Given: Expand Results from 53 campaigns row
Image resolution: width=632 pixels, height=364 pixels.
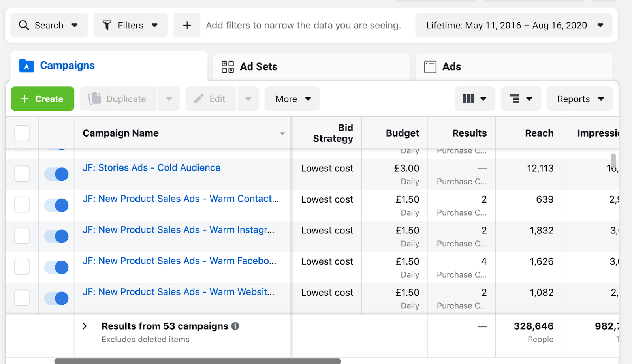Looking at the screenshot, I should (85, 326).
